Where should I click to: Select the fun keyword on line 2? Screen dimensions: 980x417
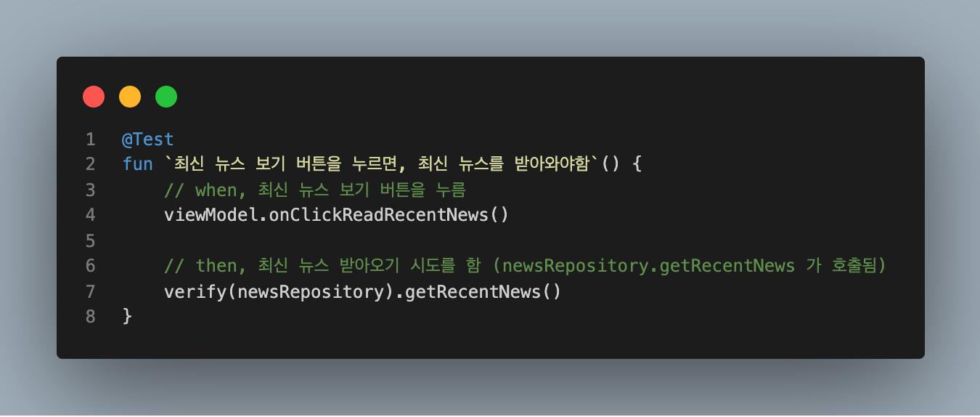(137, 164)
